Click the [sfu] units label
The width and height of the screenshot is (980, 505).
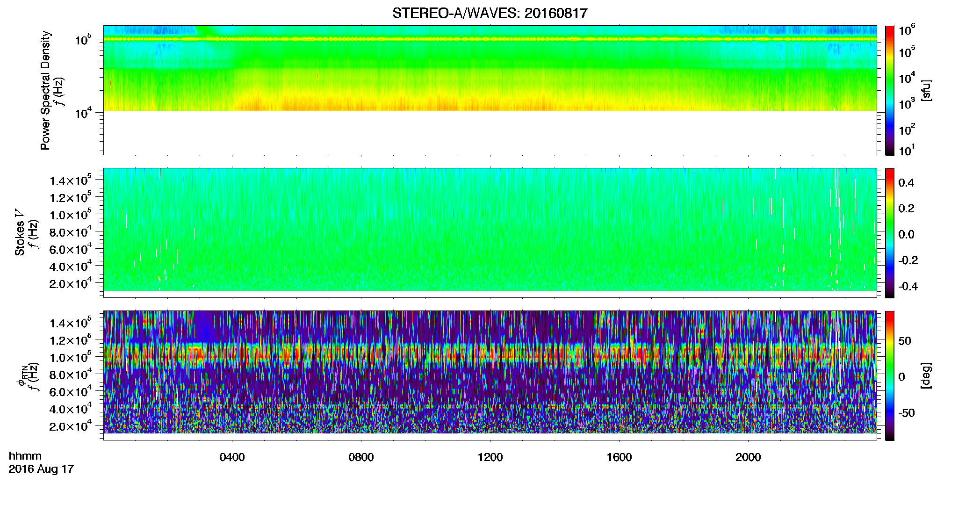tap(926, 91)
